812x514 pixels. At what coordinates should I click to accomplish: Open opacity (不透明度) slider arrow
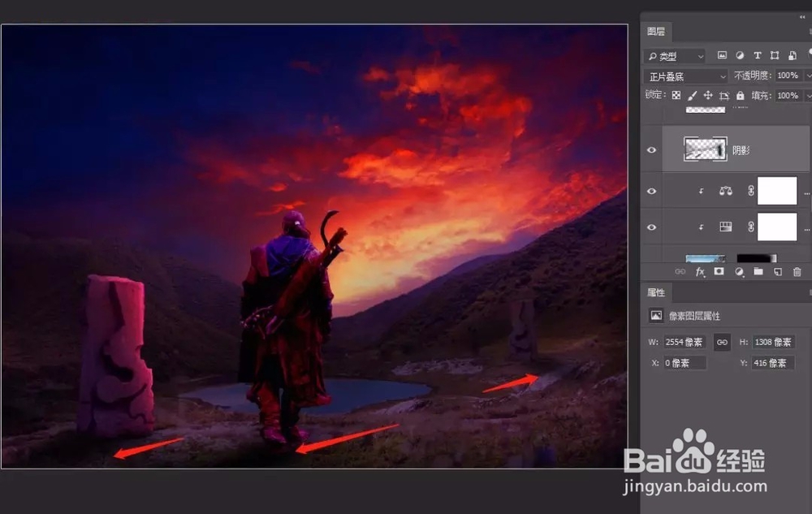[x=807, y=76]
